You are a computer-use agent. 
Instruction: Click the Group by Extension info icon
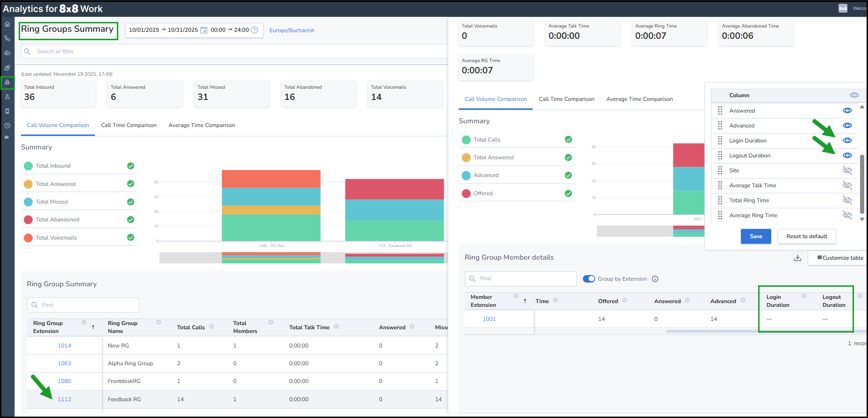click(655, 279)
